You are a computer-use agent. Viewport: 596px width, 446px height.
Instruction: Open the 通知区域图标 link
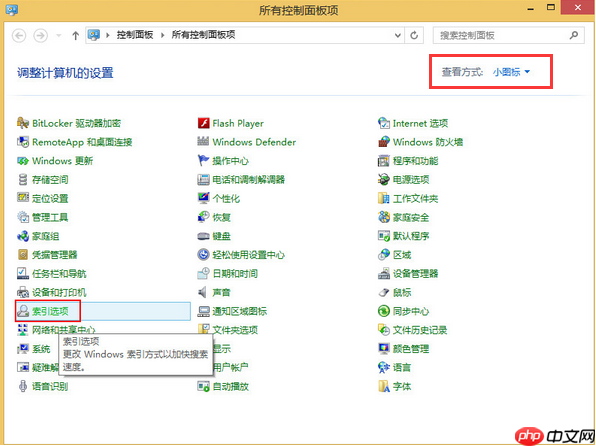click(240, 311)
